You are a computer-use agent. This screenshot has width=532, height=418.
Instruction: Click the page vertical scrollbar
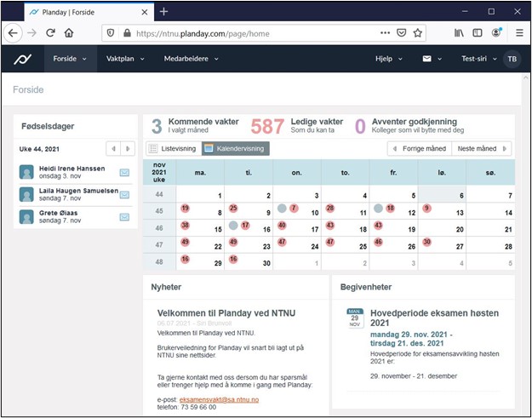525,244
